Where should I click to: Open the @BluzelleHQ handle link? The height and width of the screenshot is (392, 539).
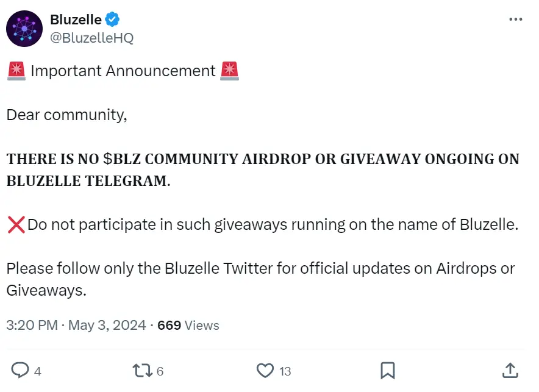point(93,37)
